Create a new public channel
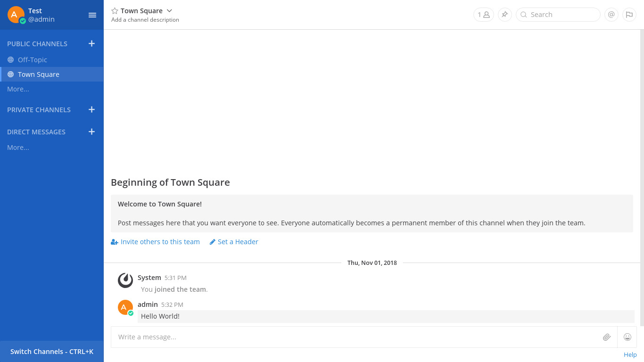Image resolution: width=644 pixels, height=362 pixels. (91, 44)
